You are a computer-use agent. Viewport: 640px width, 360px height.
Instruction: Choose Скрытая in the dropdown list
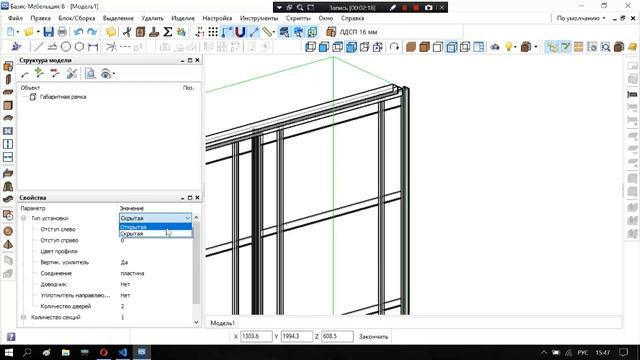[x=155, y=233]
